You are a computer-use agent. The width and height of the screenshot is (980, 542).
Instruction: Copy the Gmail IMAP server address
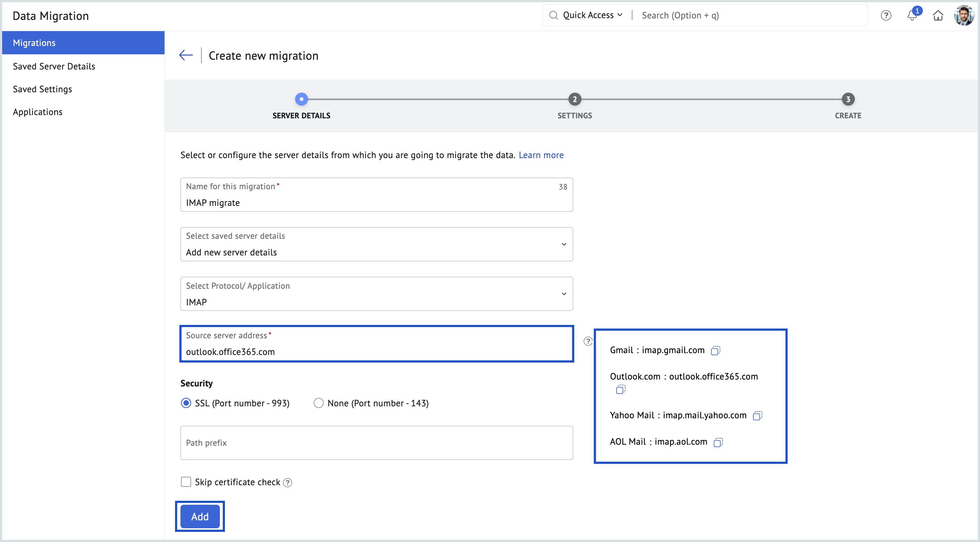click(717, 350)
